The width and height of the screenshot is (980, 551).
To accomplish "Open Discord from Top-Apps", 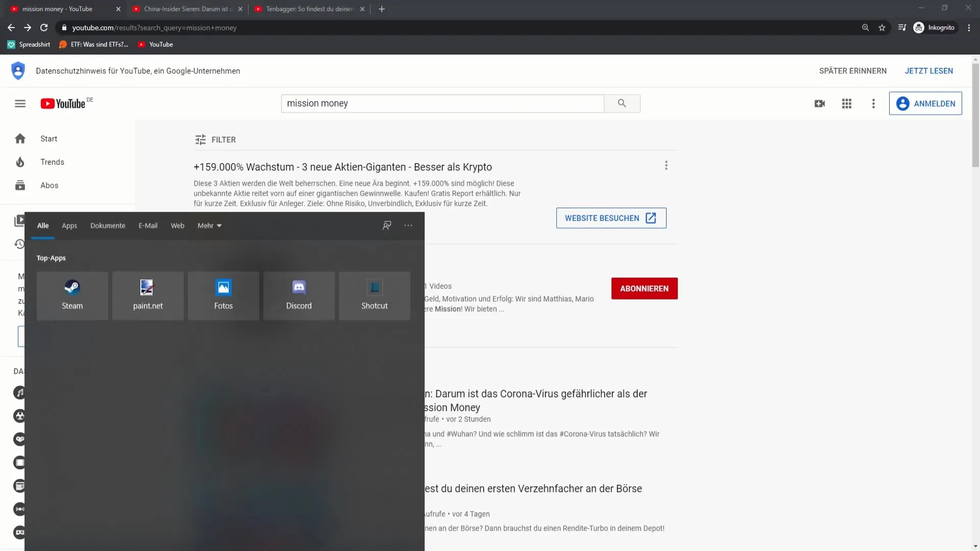I will point(299,296).
